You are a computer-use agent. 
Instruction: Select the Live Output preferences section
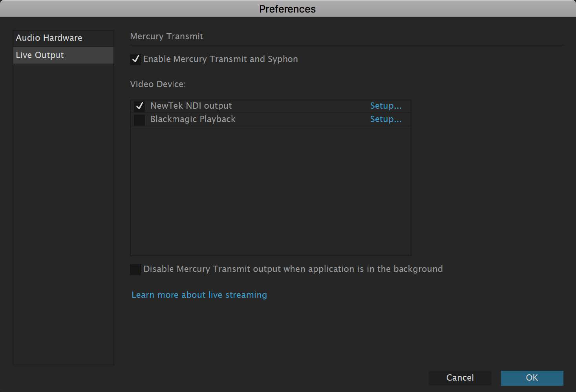tap(40, 55)
